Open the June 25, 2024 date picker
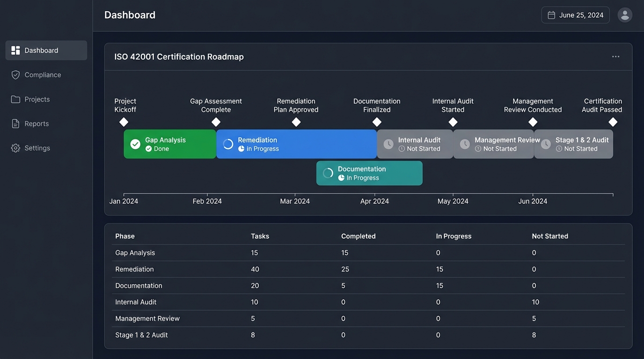This screenshot has height=359, width=644. coord(575,15)
